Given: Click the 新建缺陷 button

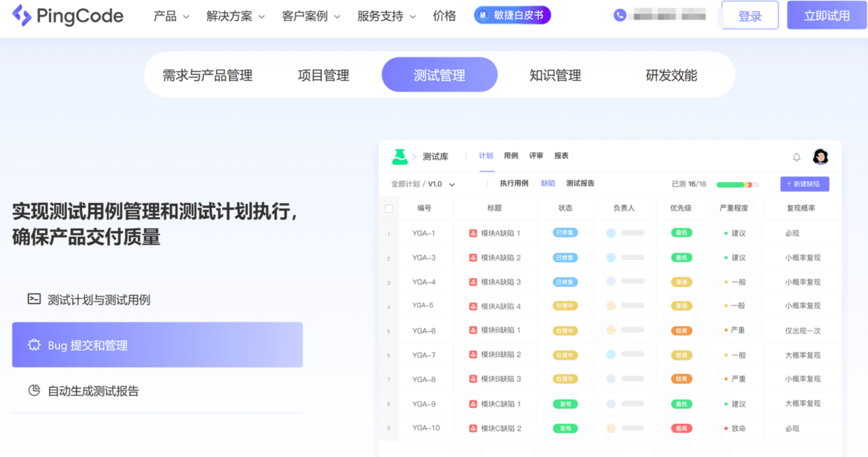Looking at the screenshot, I should pyautogui.click(x=804, y=184).
